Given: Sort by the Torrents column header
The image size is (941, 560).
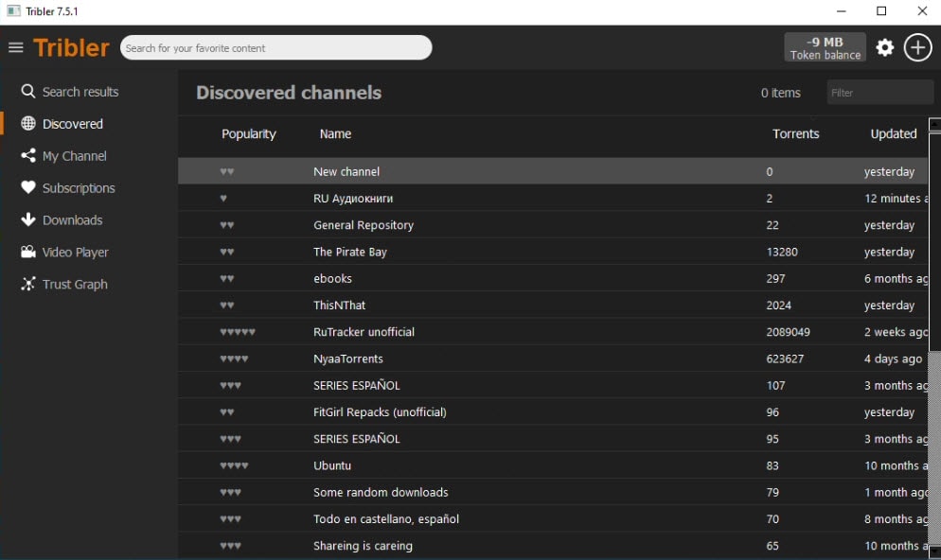Looking at the screenshot, I should [795, 133].
